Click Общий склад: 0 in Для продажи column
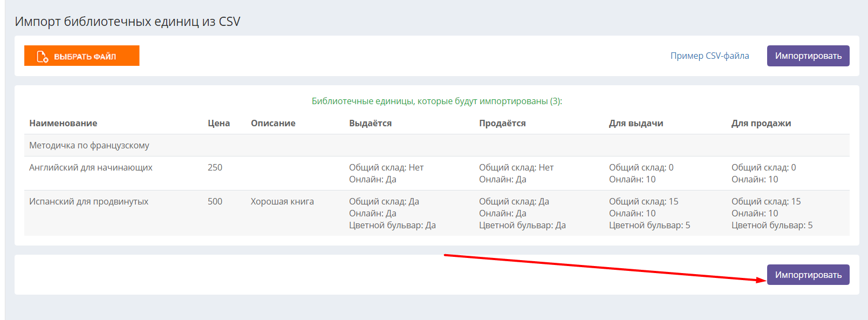868x320 pixels. click(764, 167)
